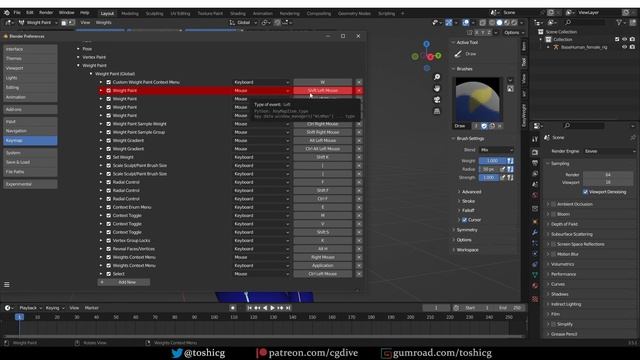Select BaseHuman_female_rig in outliner

[583, 47]
